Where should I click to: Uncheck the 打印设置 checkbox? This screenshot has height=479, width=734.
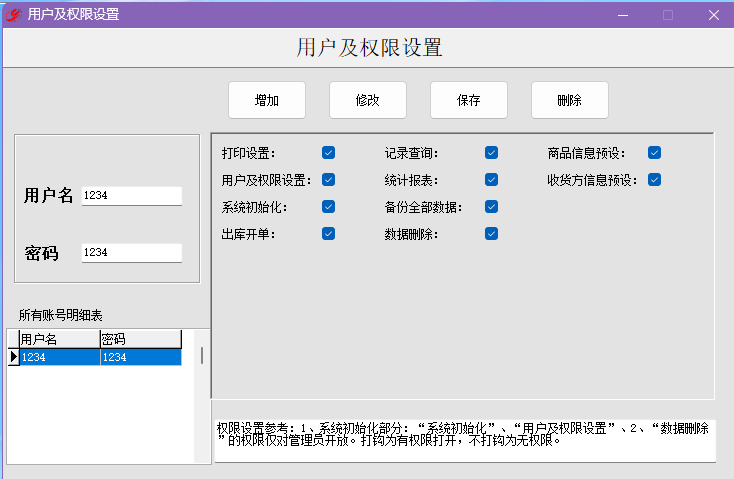click(x=329, y=153)
